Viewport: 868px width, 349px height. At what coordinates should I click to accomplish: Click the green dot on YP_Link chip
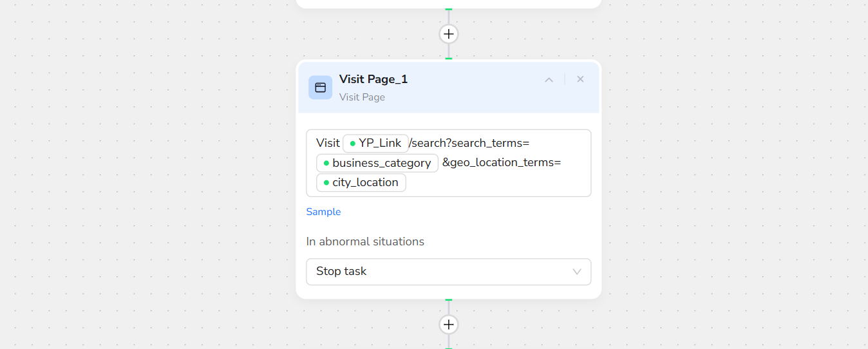352,144
